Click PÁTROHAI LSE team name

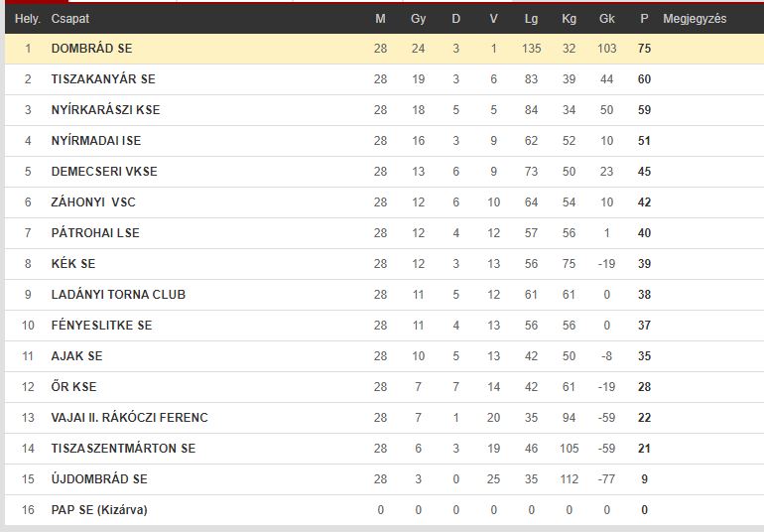coord(95,232)
